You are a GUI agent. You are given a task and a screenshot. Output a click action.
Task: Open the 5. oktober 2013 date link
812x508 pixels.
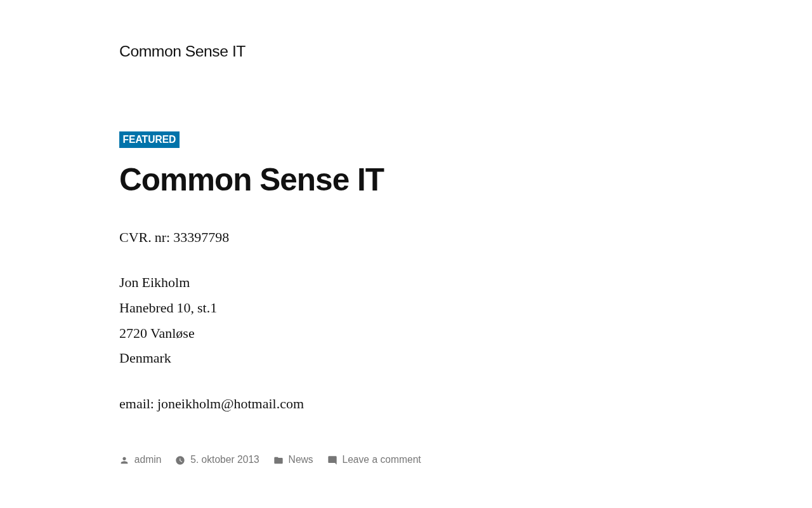[x=225, y=460]
